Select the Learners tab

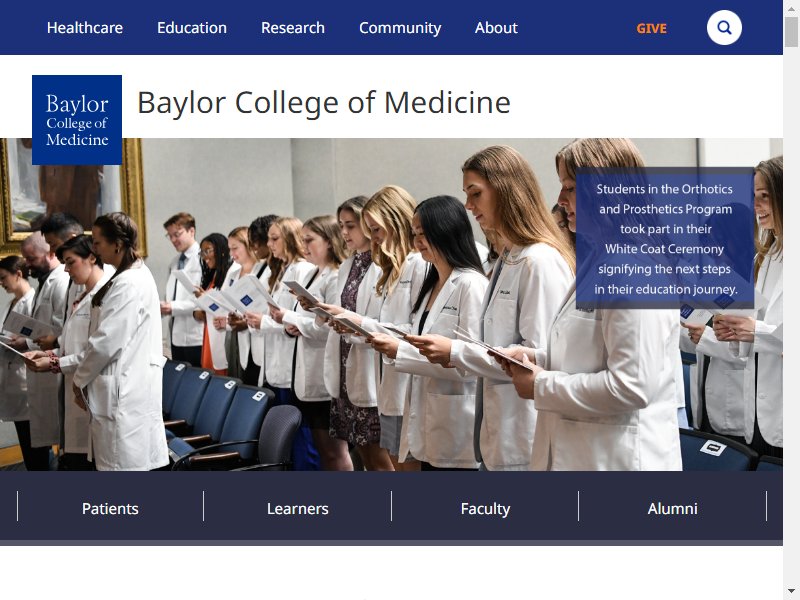point(297,508)
